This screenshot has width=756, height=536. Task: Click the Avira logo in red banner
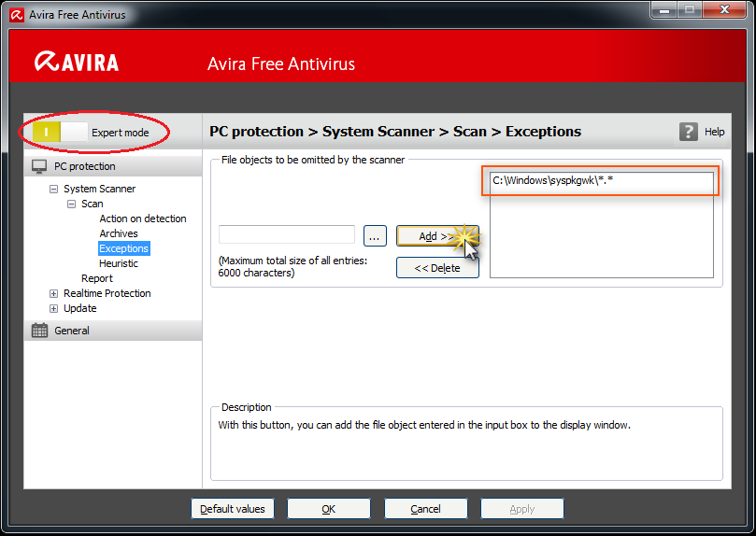tap(77, 63)
